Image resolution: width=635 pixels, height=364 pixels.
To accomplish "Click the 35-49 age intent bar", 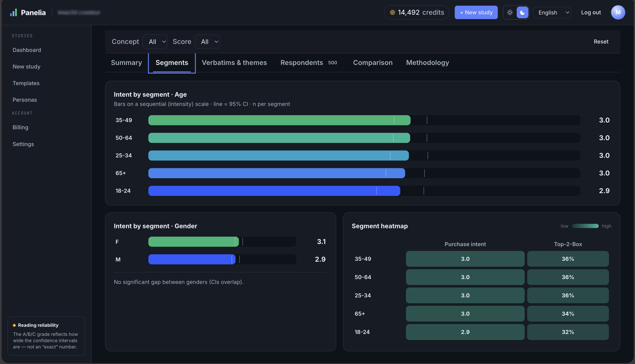I will [x=279, y=120].
